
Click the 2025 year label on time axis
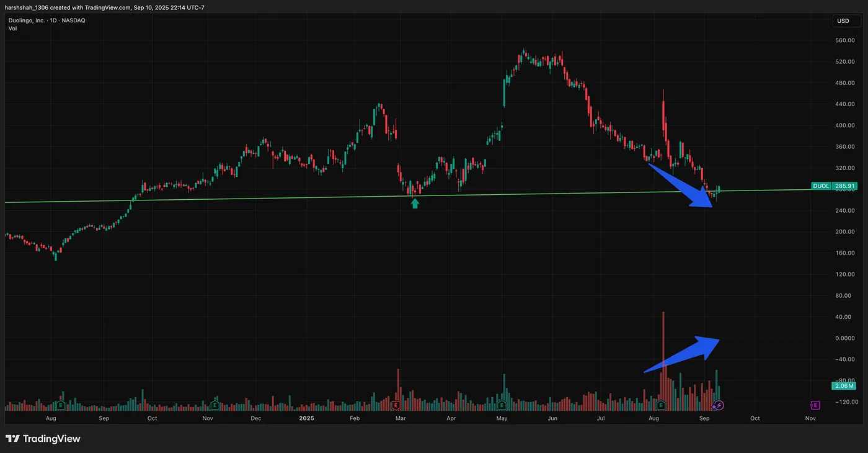(307, 418)
